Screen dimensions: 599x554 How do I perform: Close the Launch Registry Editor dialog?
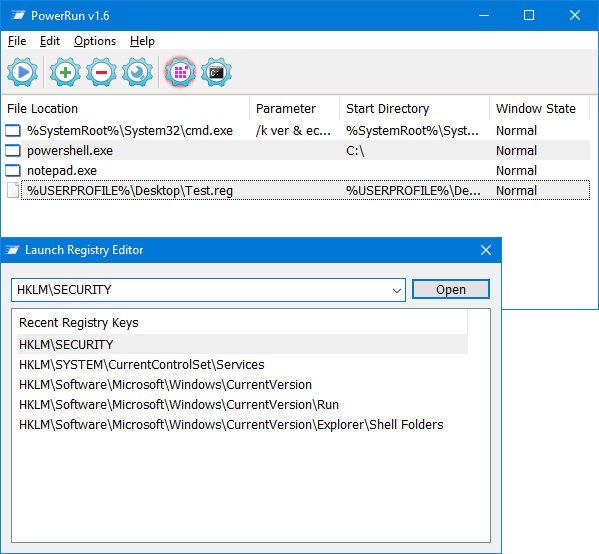click(x=486, y=250)
